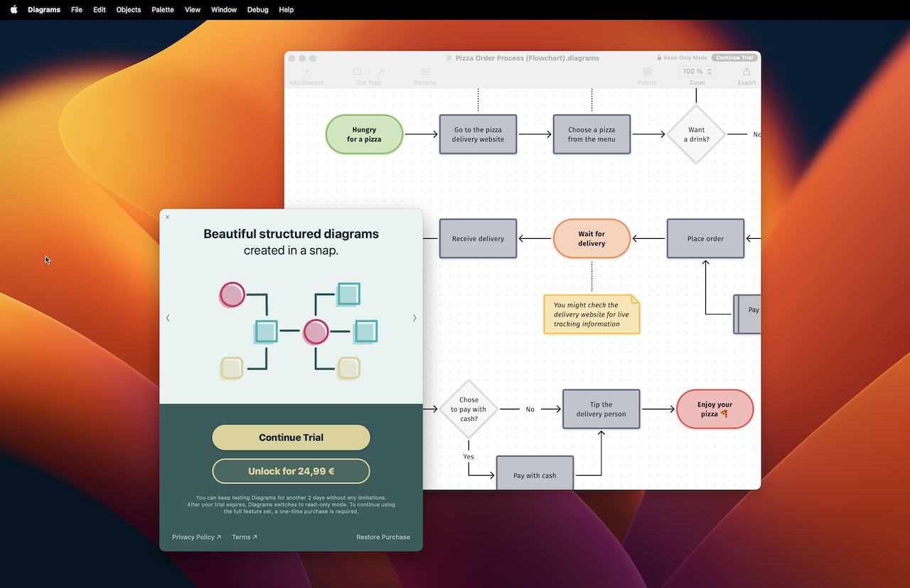Select the Receive delivery box
The width and height of the screenshot is (910, 588).
coord(478,239)
